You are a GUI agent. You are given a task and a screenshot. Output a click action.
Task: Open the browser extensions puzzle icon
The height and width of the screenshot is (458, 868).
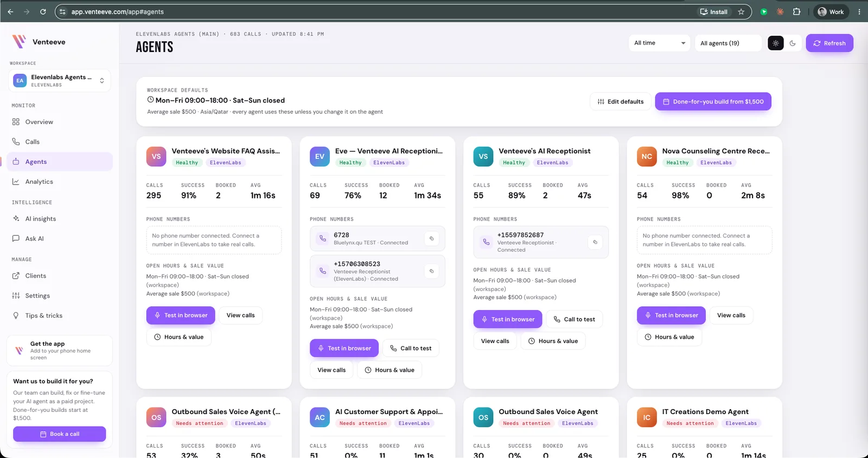click(796, 11)
